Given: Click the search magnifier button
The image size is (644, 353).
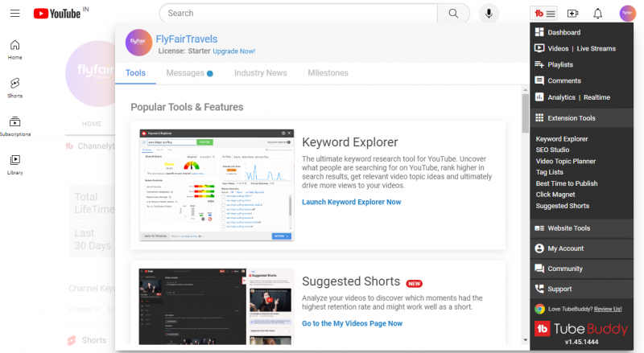Looking at the screenshot, I should pyautogui.click(x=454, y=14).
